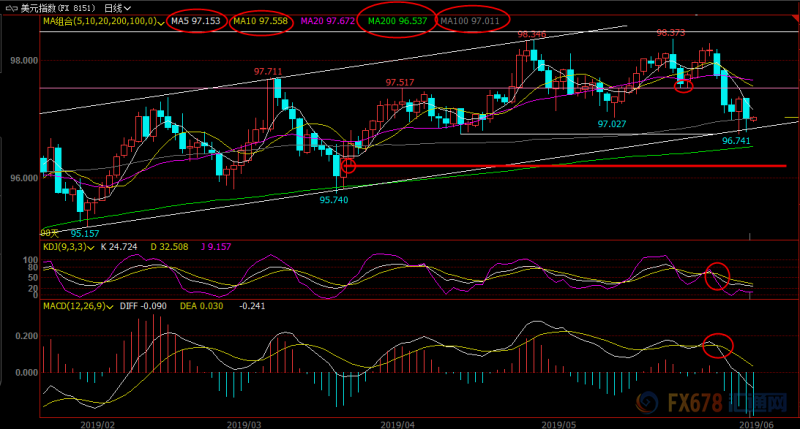Click the 2019/03 date axis label
Image resolution: width=800 pixels, height=429 pixels.
pyautogui.click(x=244, y=424)
